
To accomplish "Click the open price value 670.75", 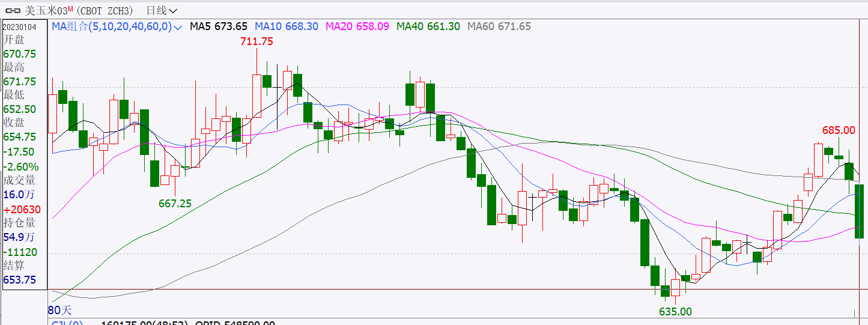I will point(20,53).
